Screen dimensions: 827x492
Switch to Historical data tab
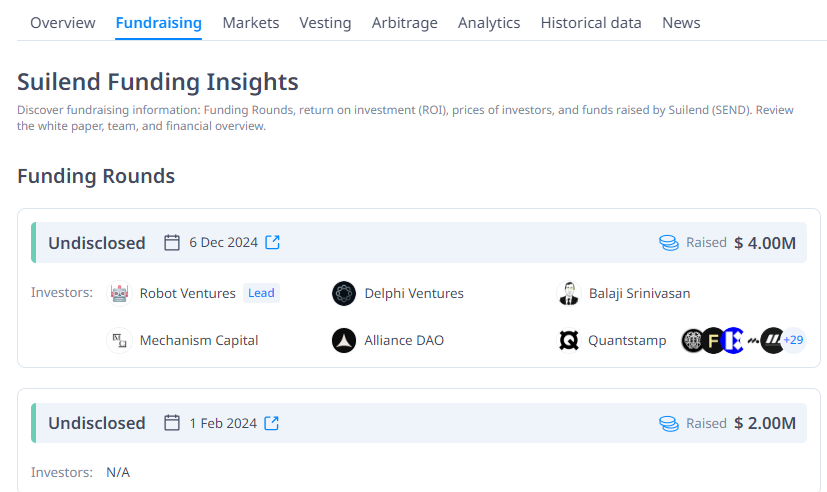point(591,23)
